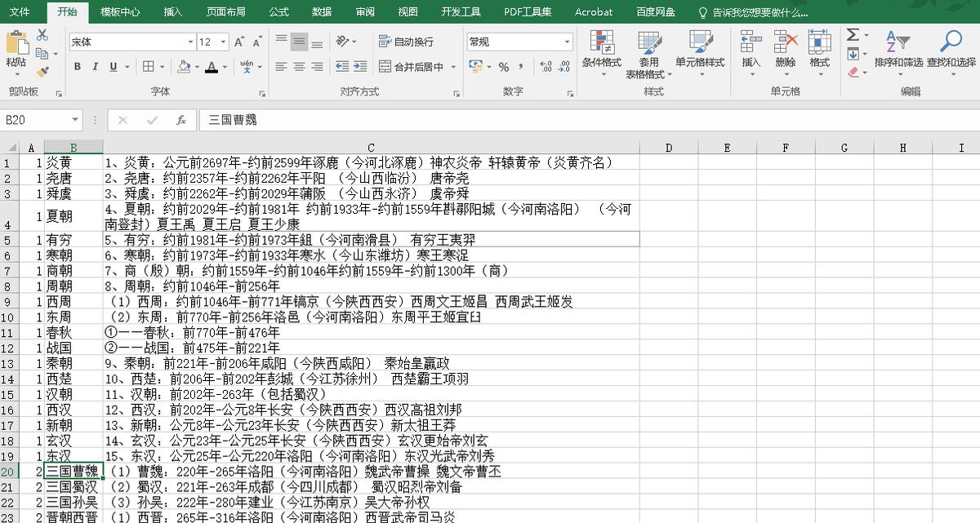Apply the cell borders icon
The image size is (980, 523).
tap(148, 66)
